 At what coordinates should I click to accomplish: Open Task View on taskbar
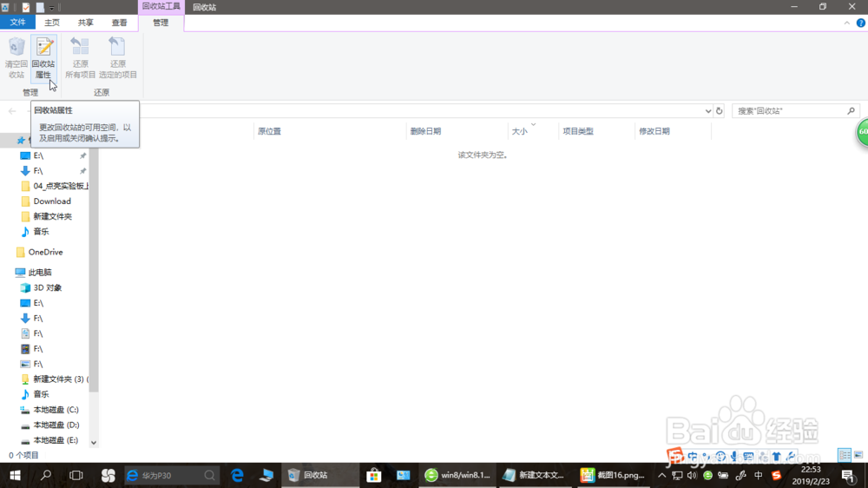(76, 475)
